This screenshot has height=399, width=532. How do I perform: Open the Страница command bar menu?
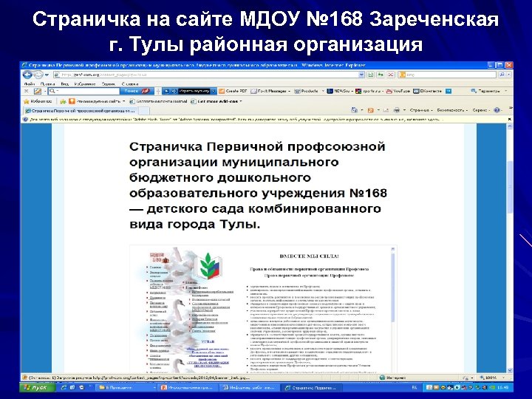click(421, 110)
